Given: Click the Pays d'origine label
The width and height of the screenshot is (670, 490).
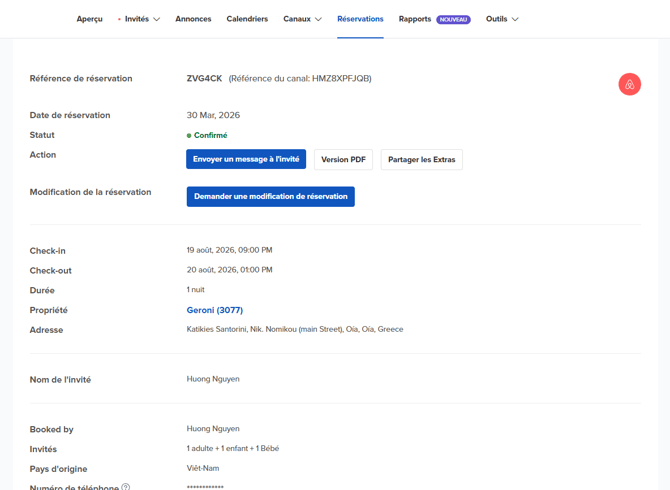Looking at the screenshot, I should click(x=58, y=469).
